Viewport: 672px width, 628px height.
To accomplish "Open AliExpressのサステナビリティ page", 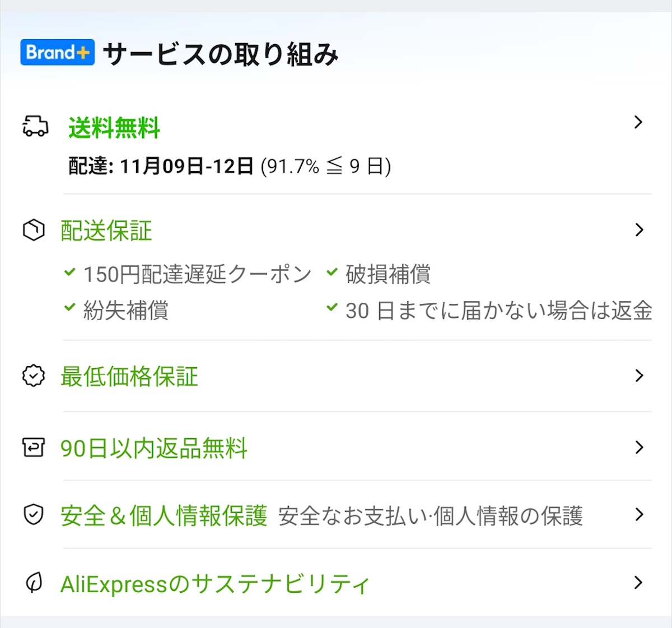I will [214, 583].
